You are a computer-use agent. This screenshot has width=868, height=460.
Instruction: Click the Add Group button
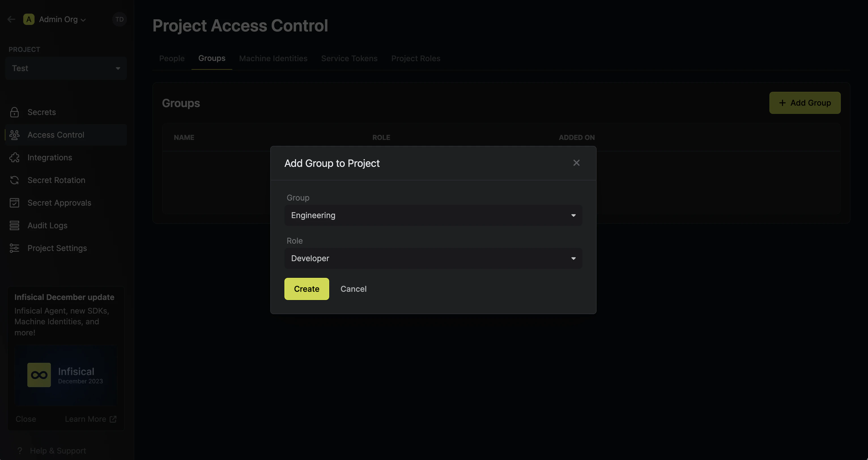(805, 103)
